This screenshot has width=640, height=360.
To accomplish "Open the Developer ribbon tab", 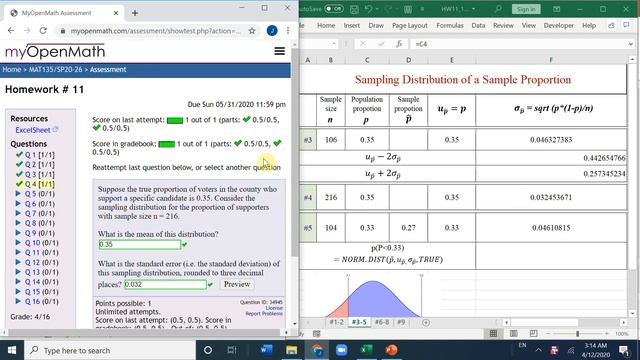I will [x=558, y=25].
